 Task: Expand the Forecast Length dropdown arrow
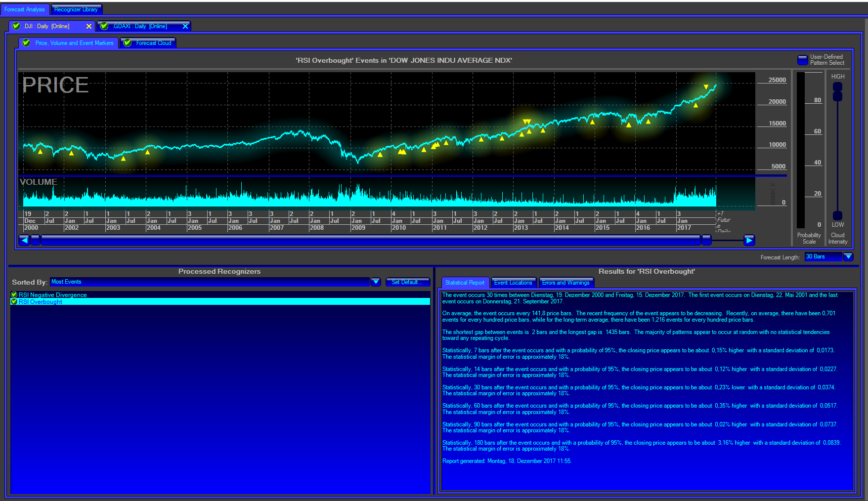(x=848, y=257)
